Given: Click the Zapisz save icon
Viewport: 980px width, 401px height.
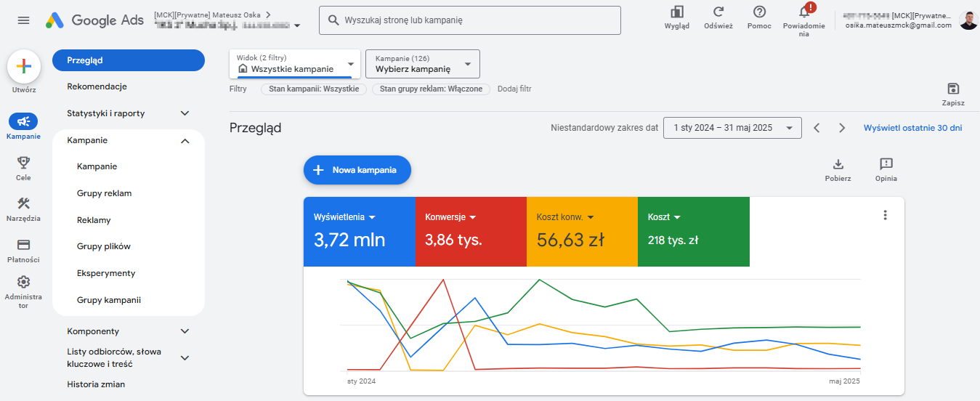Looking at the screenshot, I should (953, 89).
